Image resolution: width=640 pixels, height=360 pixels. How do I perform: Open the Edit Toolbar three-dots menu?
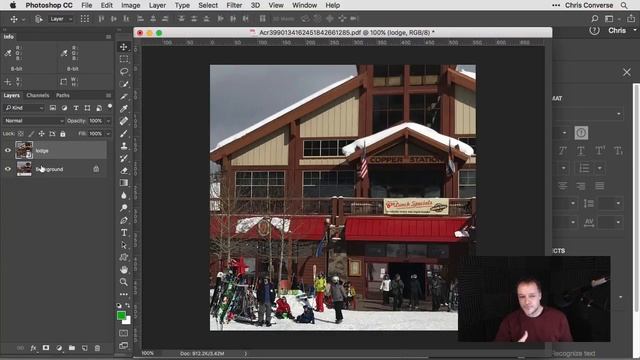point(124,294)
